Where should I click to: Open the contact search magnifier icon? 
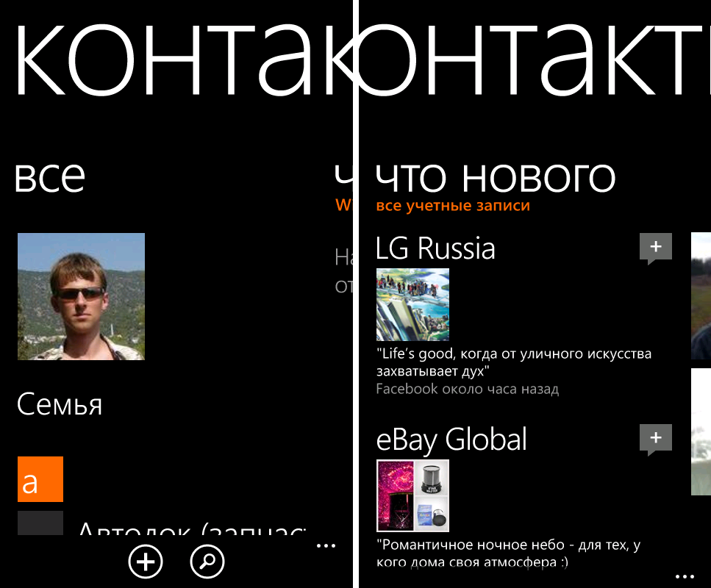tap(207, 562)
